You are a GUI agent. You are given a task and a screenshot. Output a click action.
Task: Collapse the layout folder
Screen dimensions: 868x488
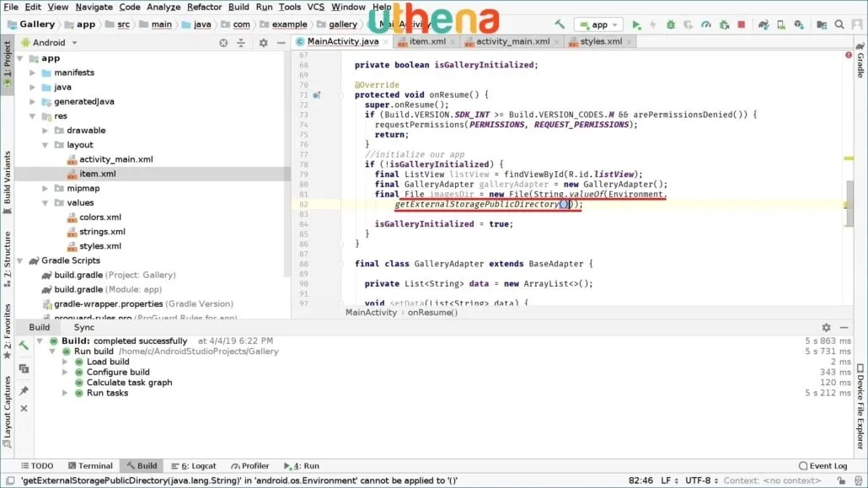pyautogui.click(x=46, y=145)
